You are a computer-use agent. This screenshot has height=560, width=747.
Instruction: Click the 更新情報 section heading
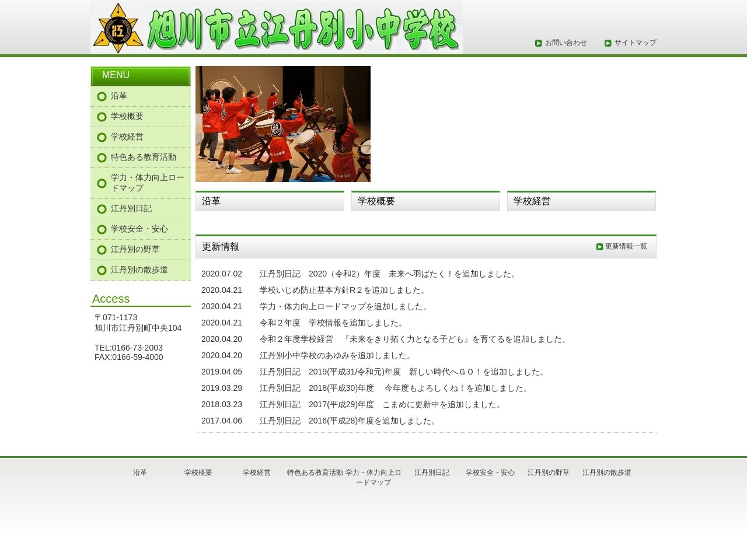click(x=221, y=247)
